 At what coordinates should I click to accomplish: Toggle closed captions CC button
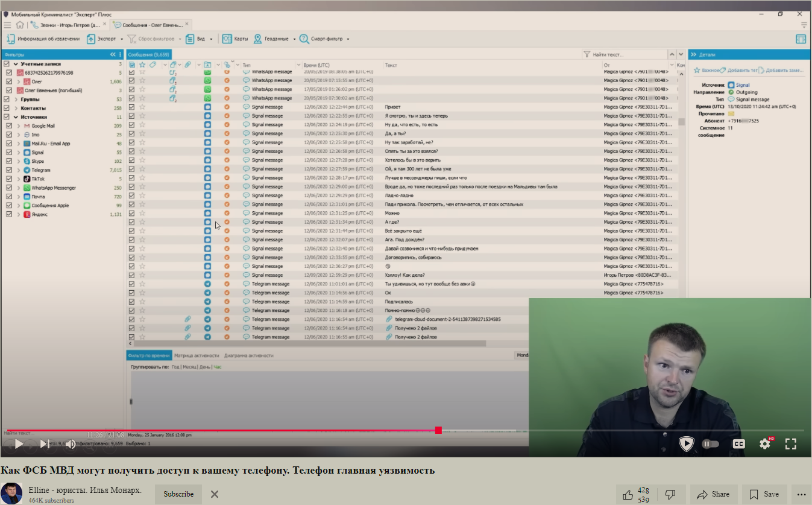point(738,444)
